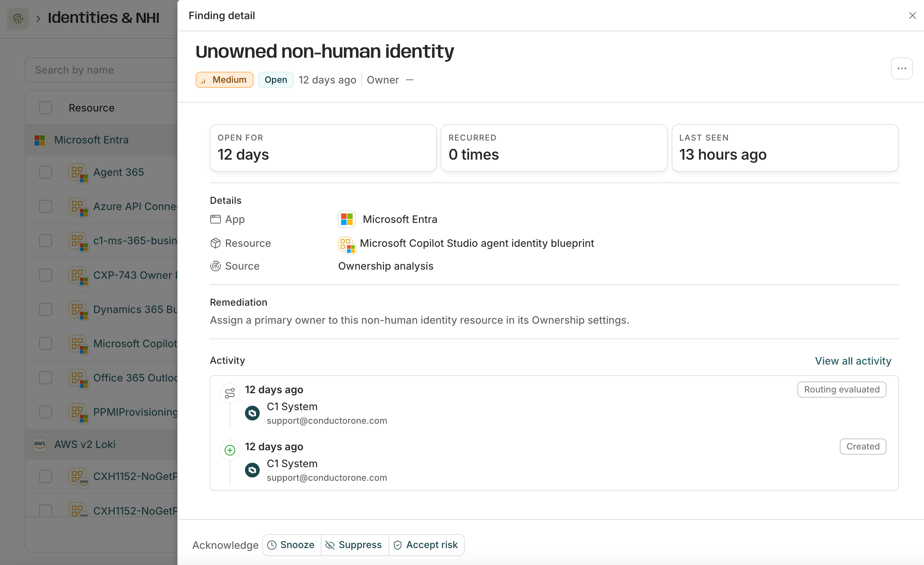
Task: Click the Ownership analysis source value
Action: pos(386,266)
